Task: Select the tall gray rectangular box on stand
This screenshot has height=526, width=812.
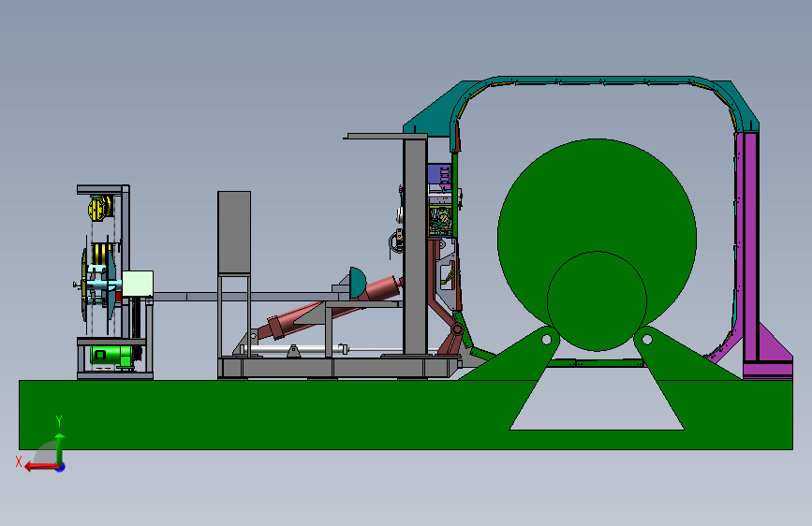Action: pos(234,232)
